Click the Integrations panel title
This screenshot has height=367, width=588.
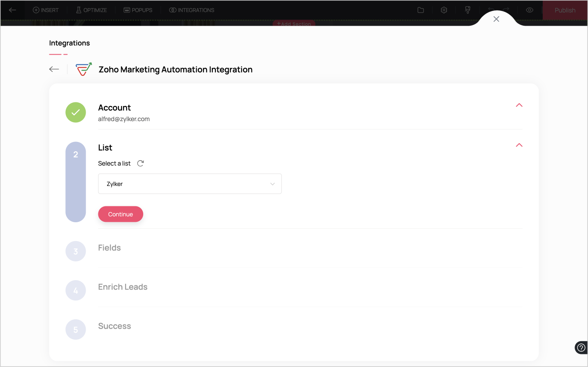point(69,43)
